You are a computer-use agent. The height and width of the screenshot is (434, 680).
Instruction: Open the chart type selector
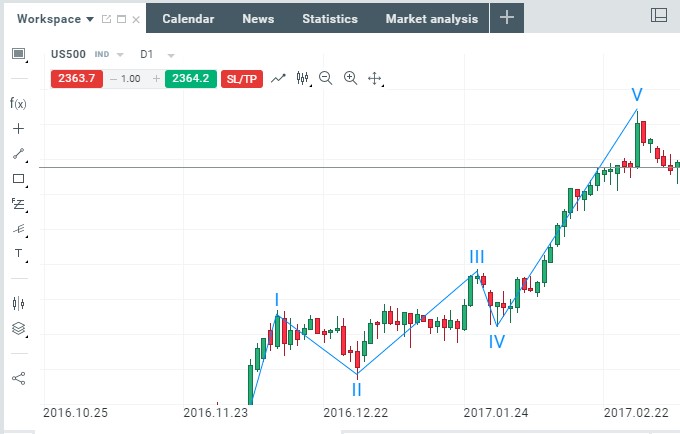click(x=304, y=78)
